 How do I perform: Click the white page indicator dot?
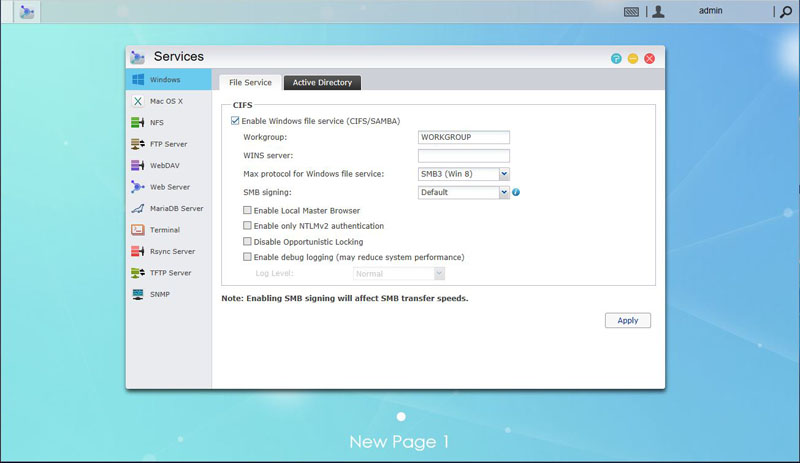(x=401, y=417)
